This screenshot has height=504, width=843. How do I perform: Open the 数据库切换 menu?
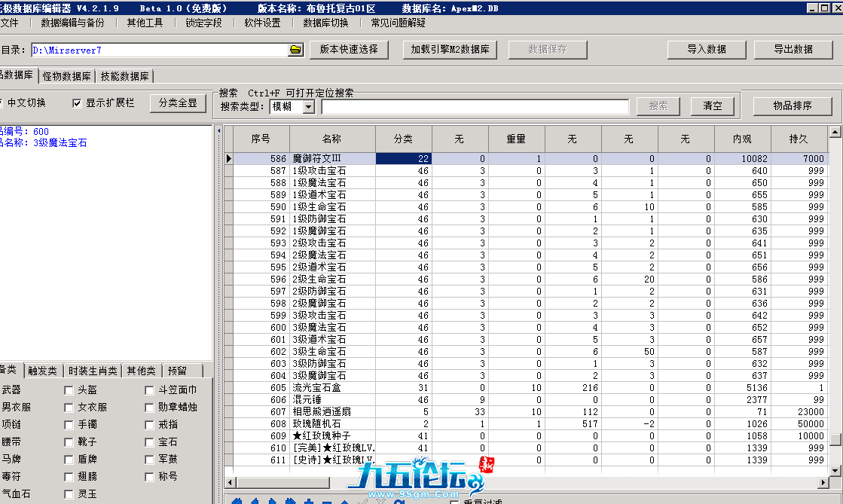click(x=325, y=23)
